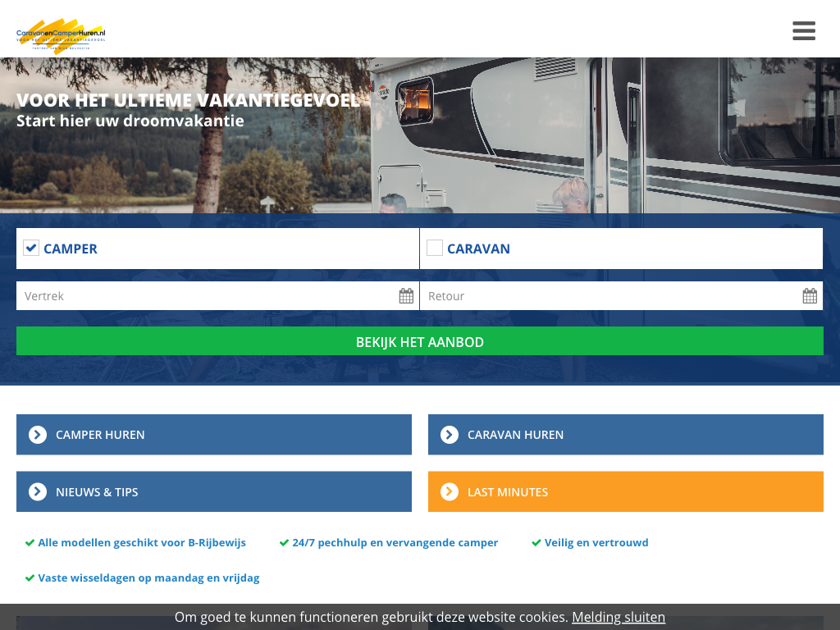This screenshot has width=840, height=630.
Task: Uncheck the Camper checkbox
Action: click(31, 248)
